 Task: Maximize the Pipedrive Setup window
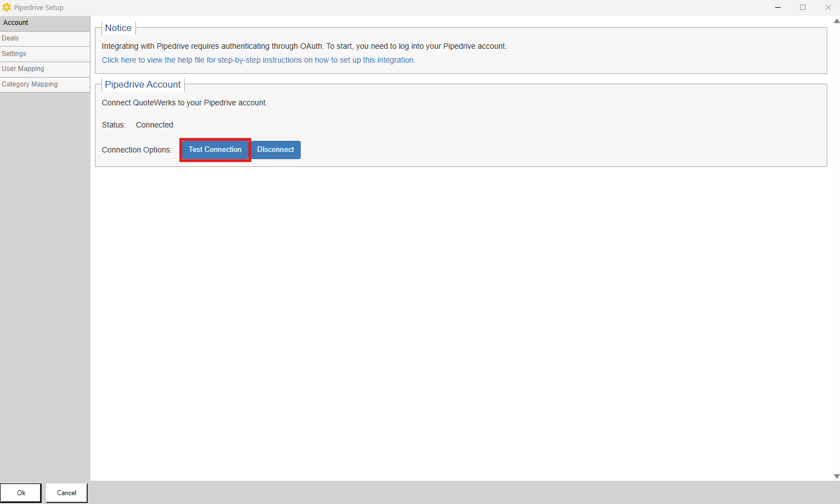tap(803, 7)
